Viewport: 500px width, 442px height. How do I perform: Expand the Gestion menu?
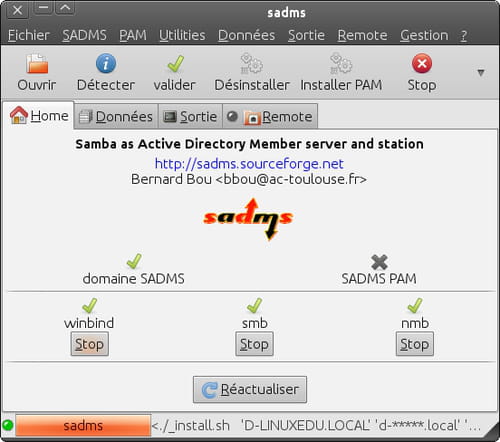point(424,35)
